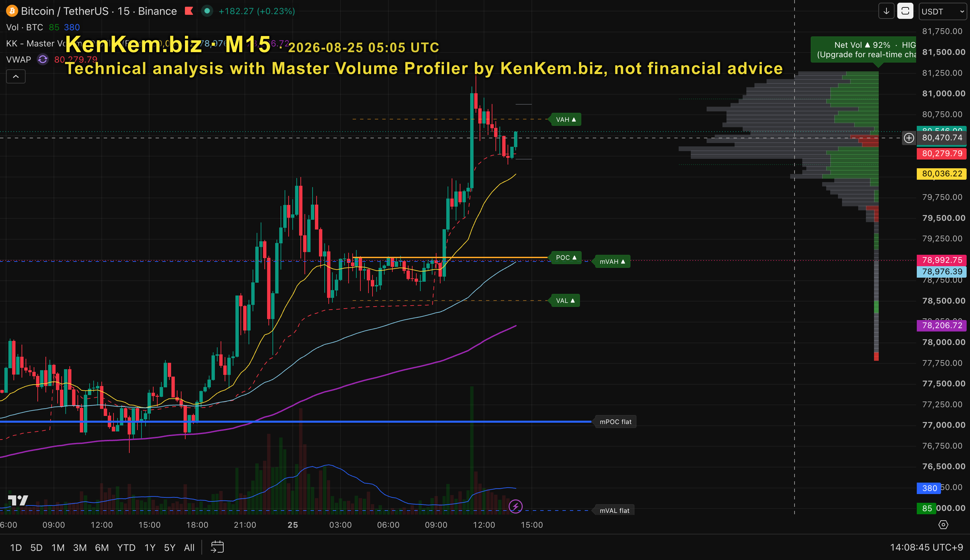
Task: Click the bold 25 date axis label
Action: coord(293,525)
